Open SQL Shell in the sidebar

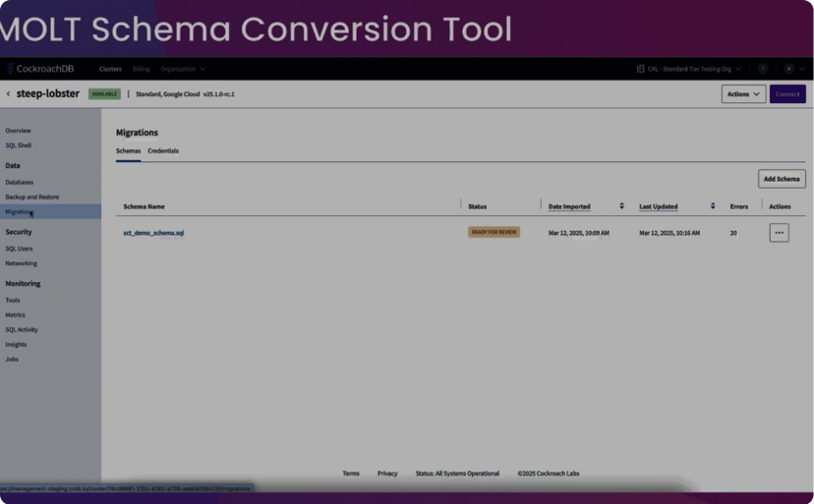pyautogui.click(x=18, y=145)
